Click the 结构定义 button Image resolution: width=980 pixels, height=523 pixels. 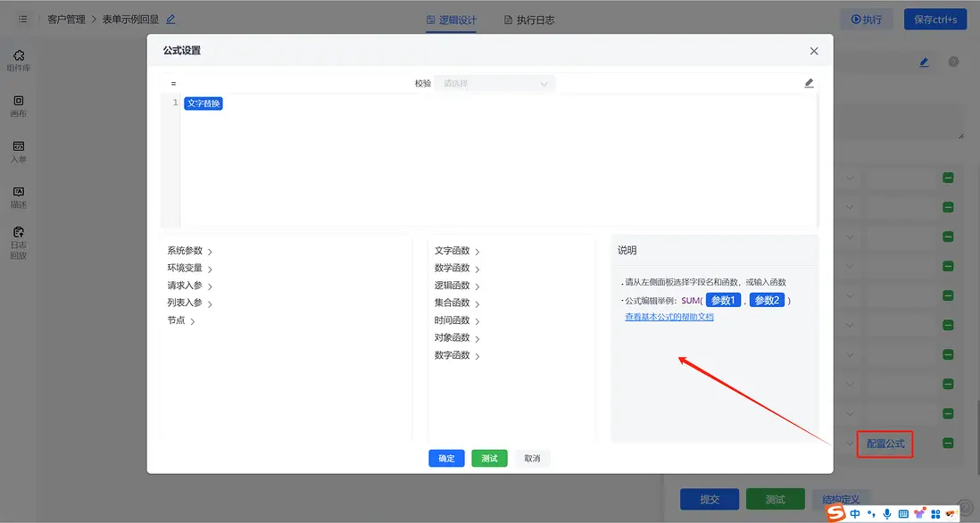click(x=841, y=499)
